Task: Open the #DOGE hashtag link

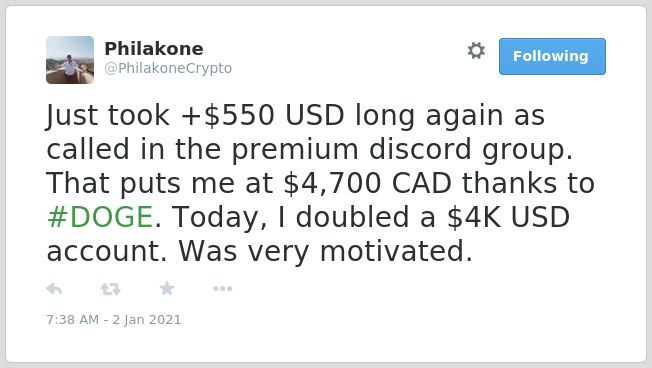Action: 100,217
